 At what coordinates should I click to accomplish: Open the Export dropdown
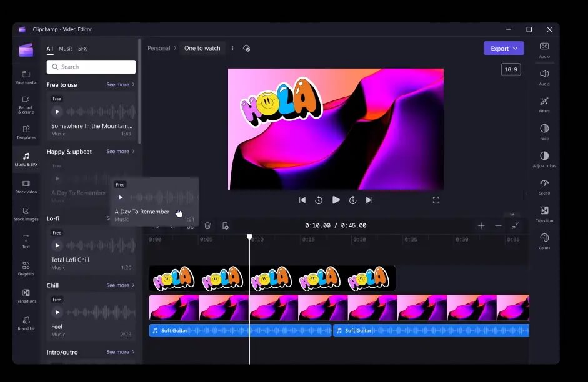pos(504,48)
